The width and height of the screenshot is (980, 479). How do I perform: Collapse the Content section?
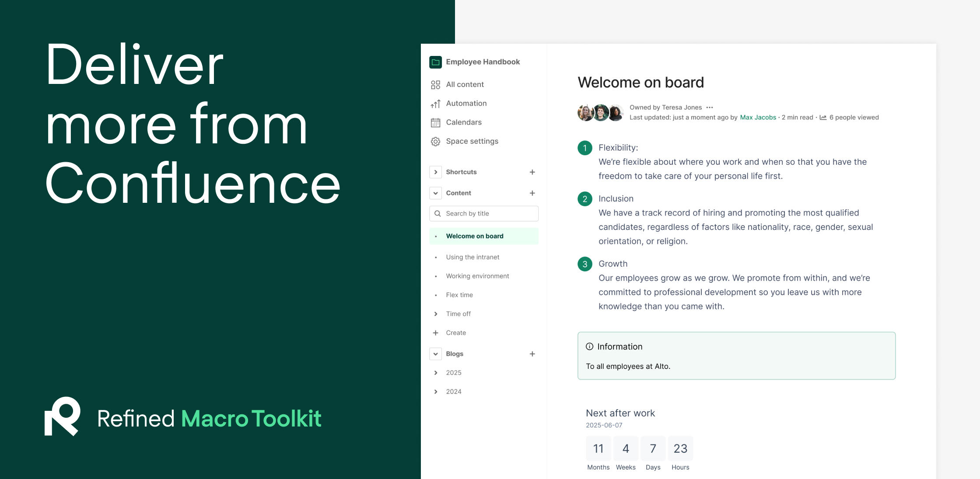click(x=435, y=193)
